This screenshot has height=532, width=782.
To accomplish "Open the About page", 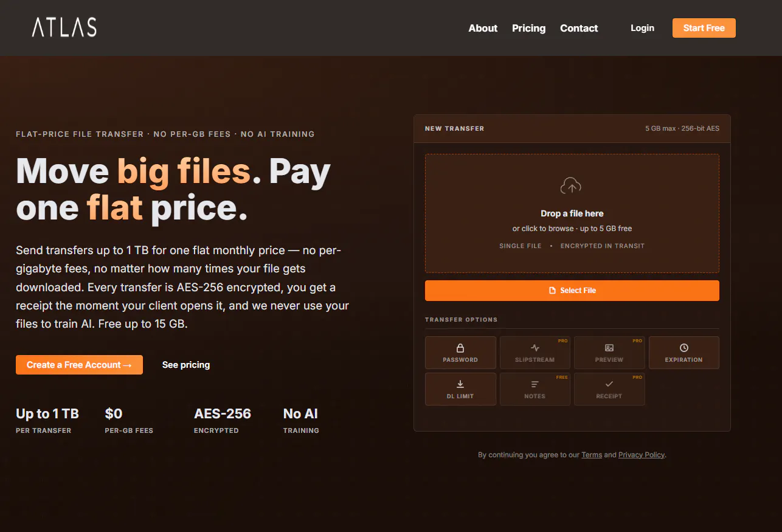I will (x=483, y=28).
